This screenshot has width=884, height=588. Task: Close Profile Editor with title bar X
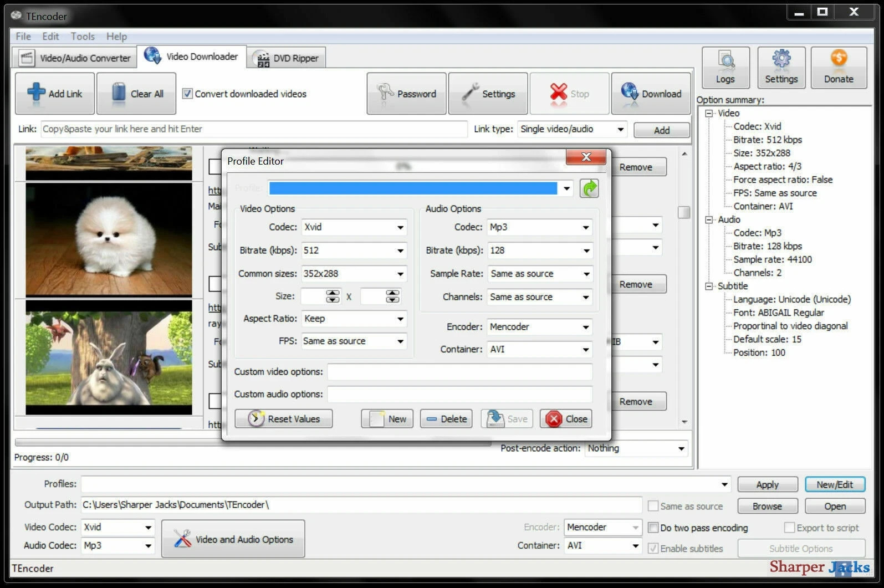586,157
